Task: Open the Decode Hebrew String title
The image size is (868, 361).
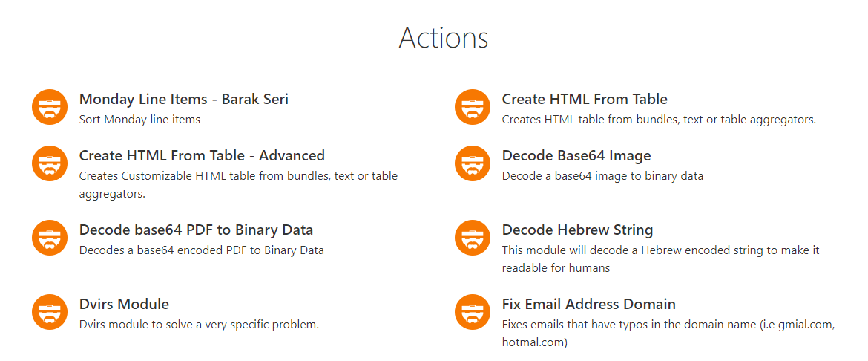Action: [577, 230]
